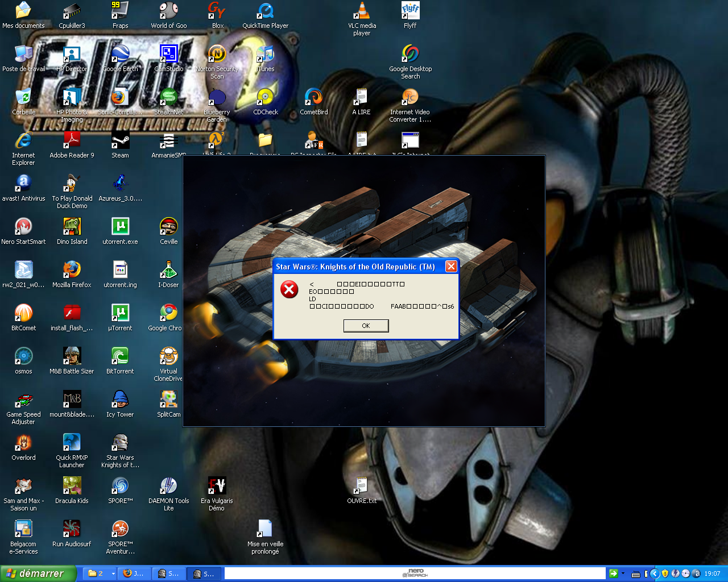Select the I-Doser desktop shortcut

click(x=168, y=275)
